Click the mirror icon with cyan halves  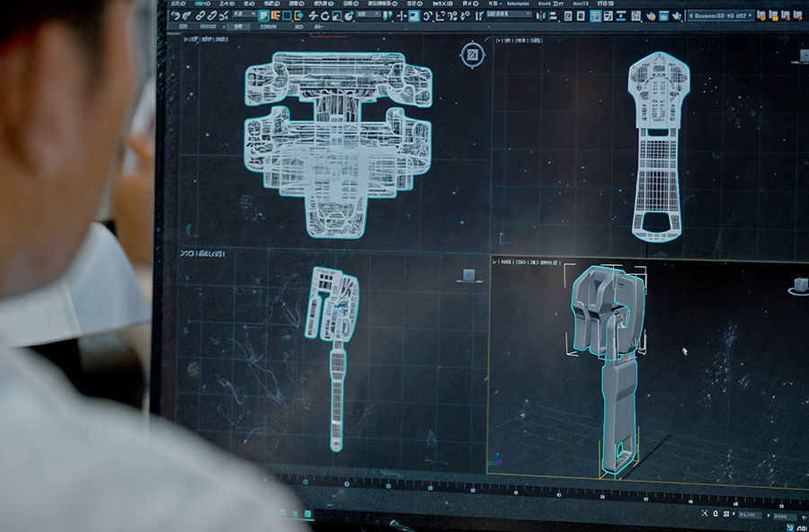[x=541, y=16]
